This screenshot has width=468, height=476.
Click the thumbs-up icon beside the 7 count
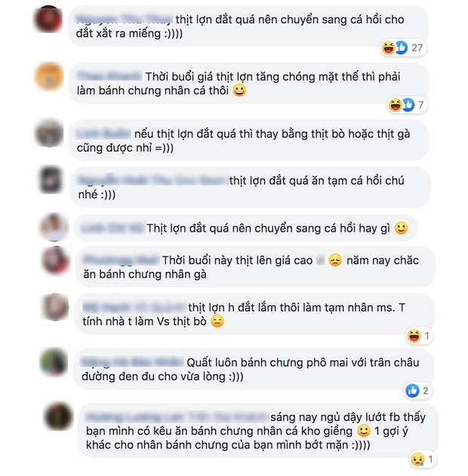pyautogui.click(x=408, y=105)
